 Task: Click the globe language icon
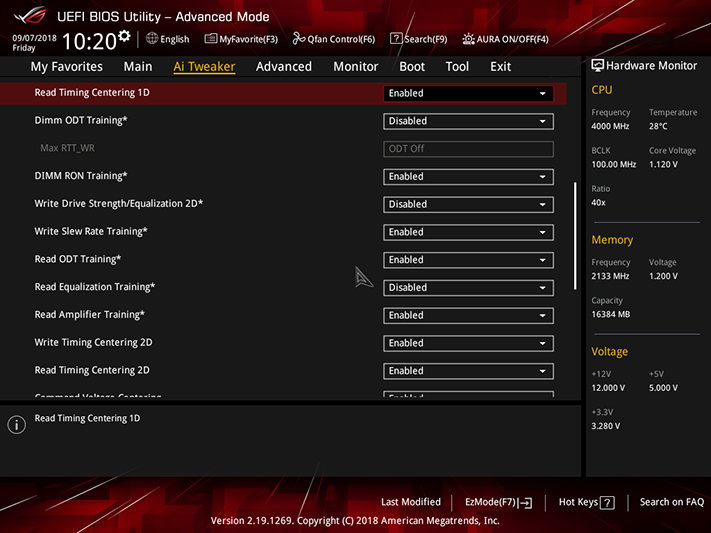pyautogui.click(x=152, y=39)
